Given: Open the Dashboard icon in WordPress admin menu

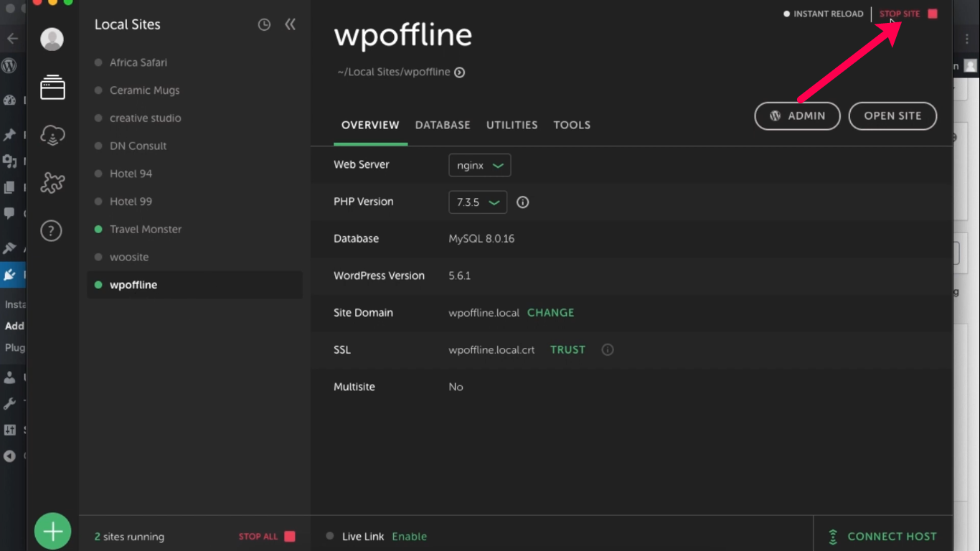Looking at the screenshot, I should [9, 101].
